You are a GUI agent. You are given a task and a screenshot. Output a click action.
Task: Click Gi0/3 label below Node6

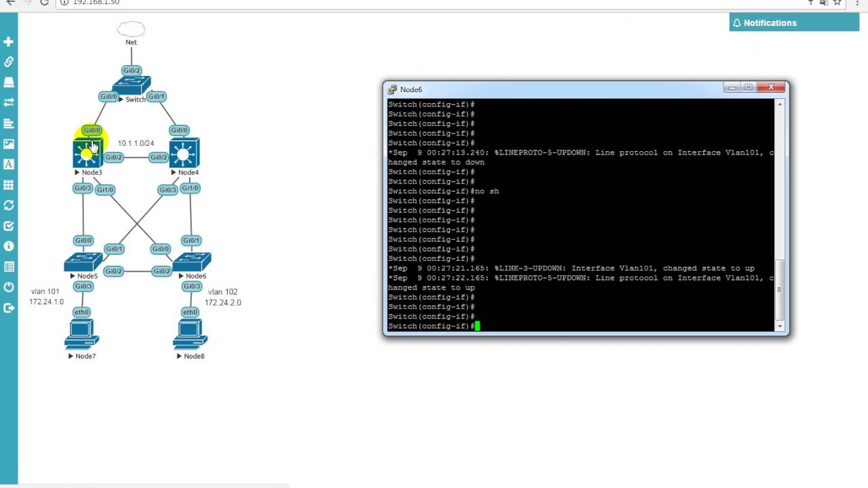pos(192,286)
